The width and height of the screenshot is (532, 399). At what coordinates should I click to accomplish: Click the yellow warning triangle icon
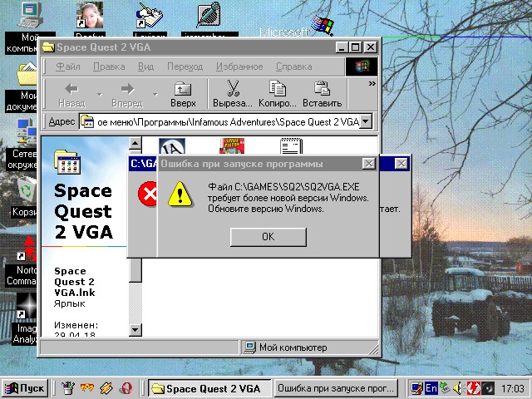(x=180, y=194)
